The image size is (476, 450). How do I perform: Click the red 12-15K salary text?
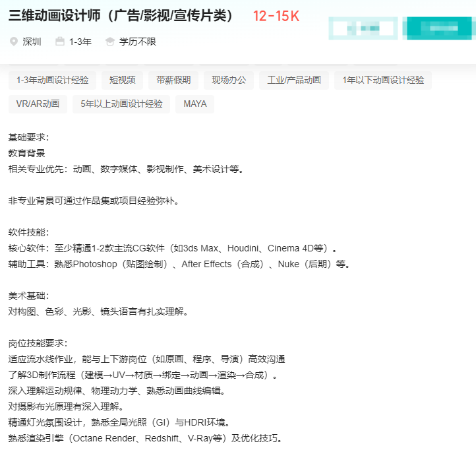point(276,16)
